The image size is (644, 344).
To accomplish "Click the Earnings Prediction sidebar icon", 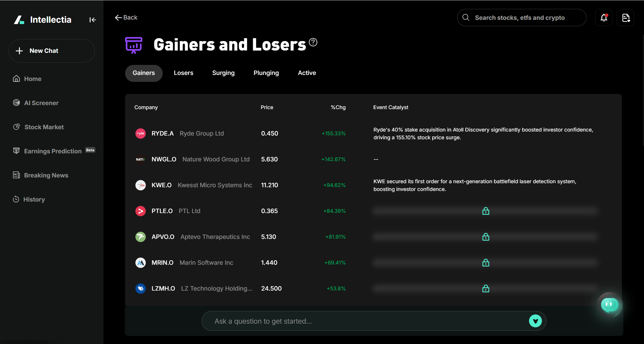I will coord(16,150).
